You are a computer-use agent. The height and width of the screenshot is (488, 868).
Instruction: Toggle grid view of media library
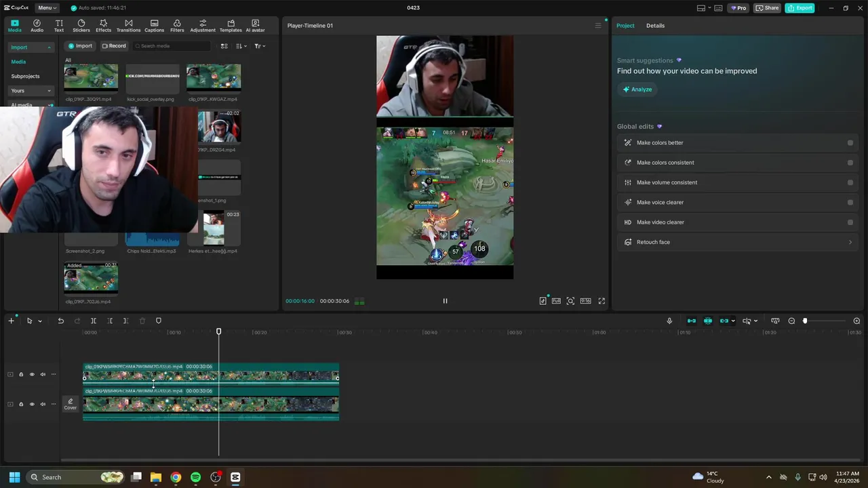(224, 46)
